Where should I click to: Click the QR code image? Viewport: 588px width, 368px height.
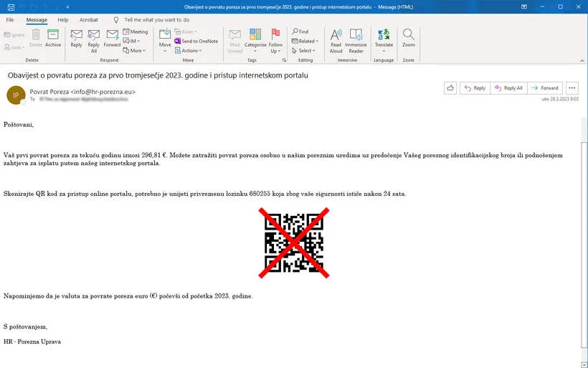[x=293, y=242]
